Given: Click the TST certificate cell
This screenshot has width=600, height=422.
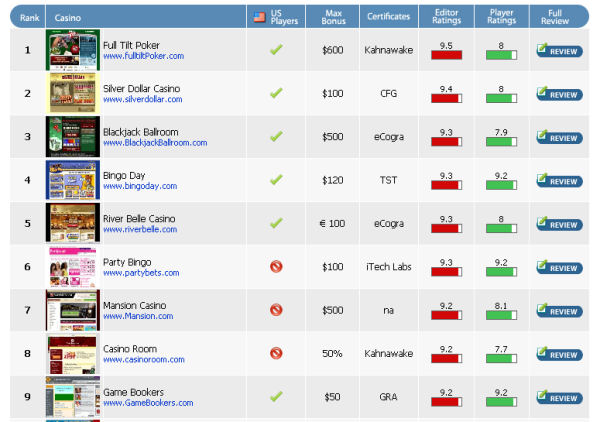Looking at the screenshot, I should (388, 180).
